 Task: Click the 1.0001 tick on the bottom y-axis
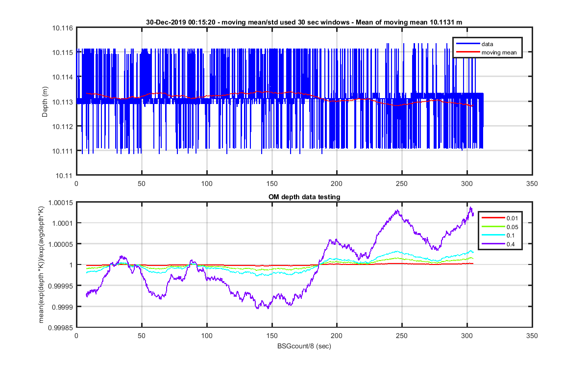point(63,223)
